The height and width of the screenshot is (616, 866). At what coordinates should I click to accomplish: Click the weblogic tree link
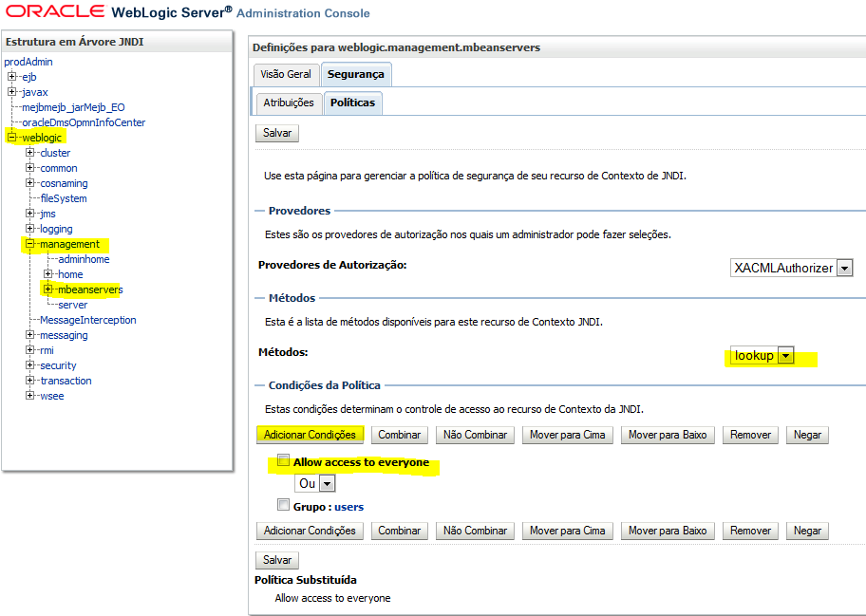click(42, 138)
